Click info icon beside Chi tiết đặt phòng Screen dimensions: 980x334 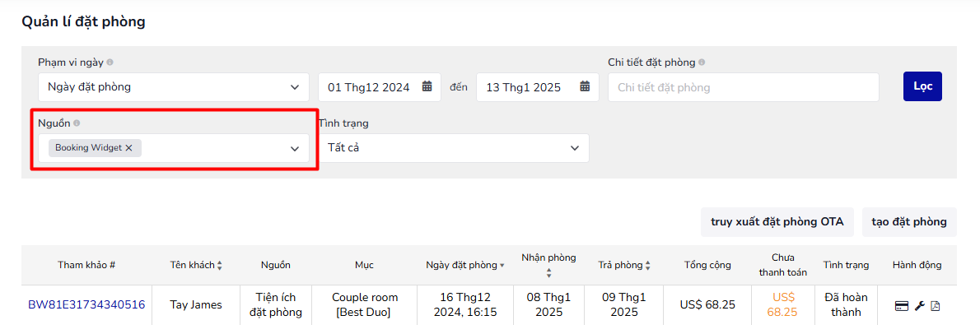[702, 63]
